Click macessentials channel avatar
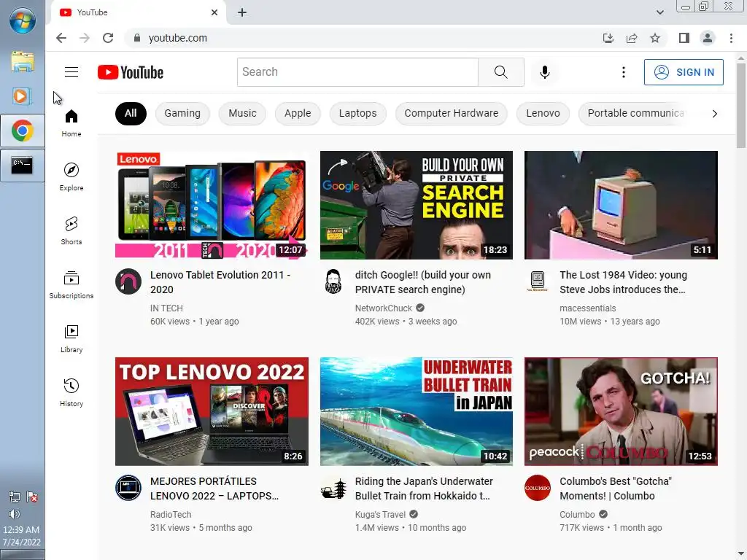The width and height of the screenshot is (747, 560). [538, 281]
